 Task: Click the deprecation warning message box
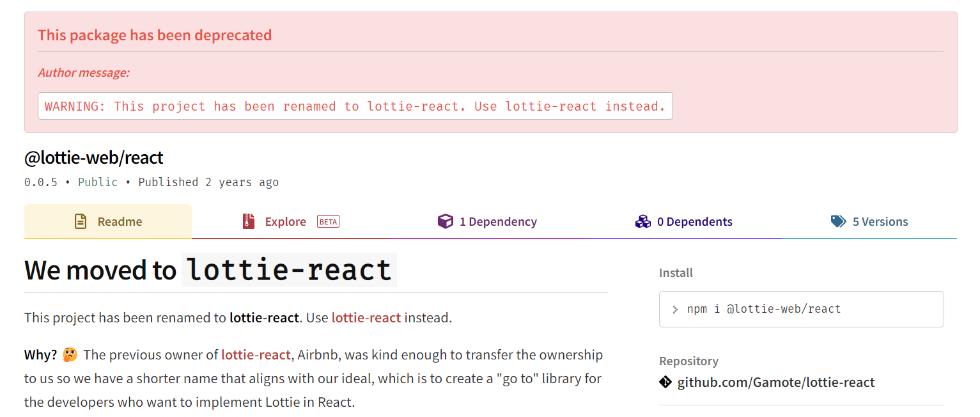pyautogui.click(x=355, y=106)
